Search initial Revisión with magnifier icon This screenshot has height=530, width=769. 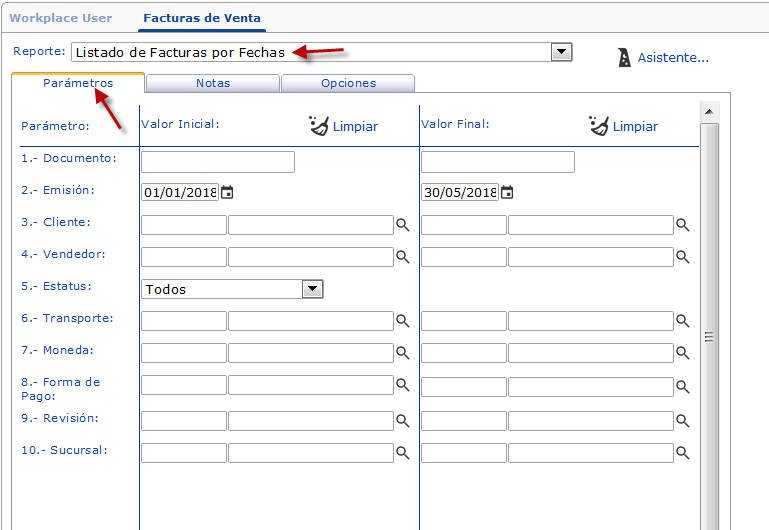[403, 421]
